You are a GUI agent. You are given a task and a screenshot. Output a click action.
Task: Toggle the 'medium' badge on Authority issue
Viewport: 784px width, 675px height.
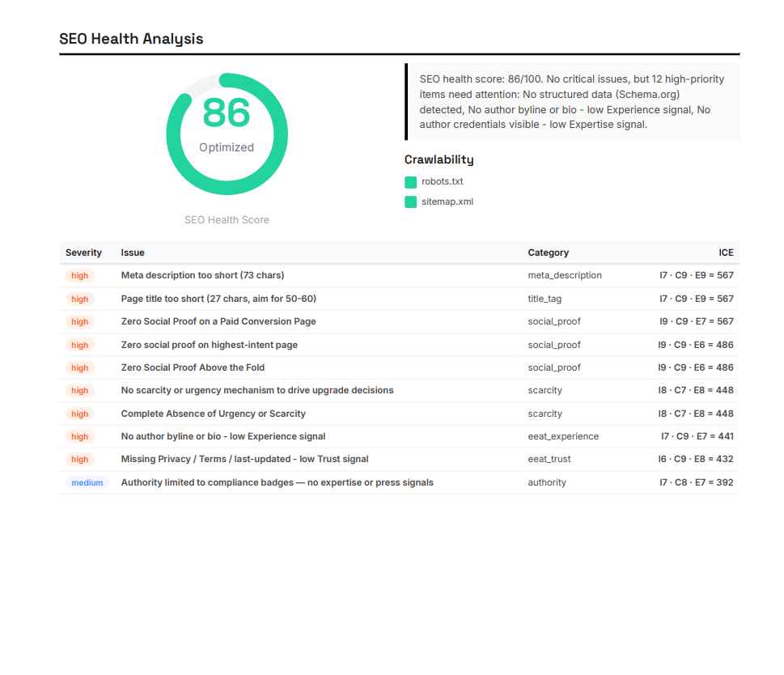(87, 482)
